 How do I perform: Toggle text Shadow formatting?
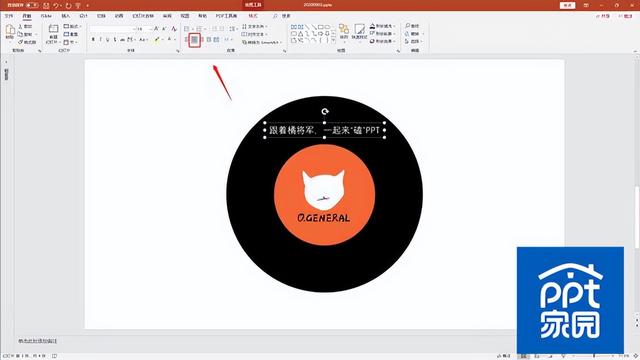115,40
